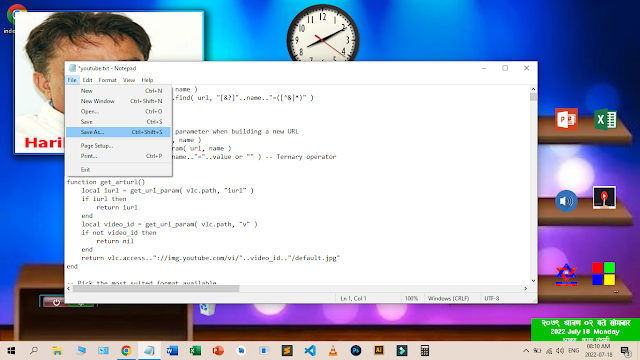Select the blue speaker icon on the desktop shelf
The height and width of the screenshot is (360, 640).
click(x=566, y=201)
